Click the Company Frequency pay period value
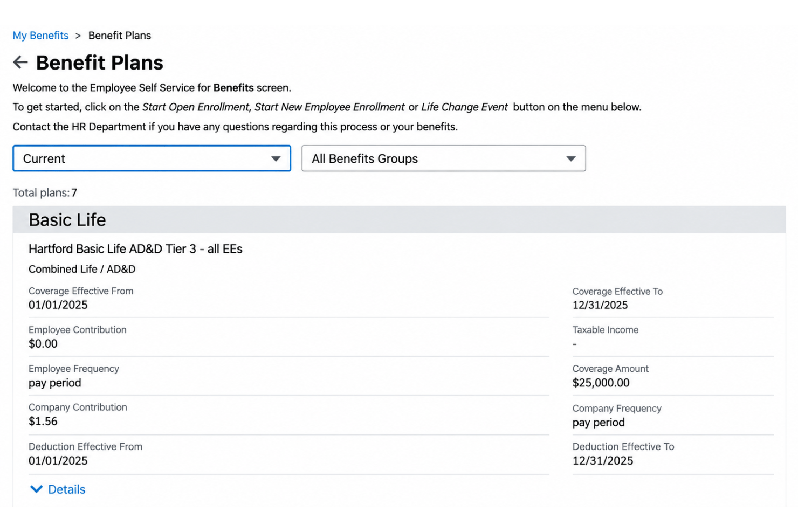 point(598,423)
